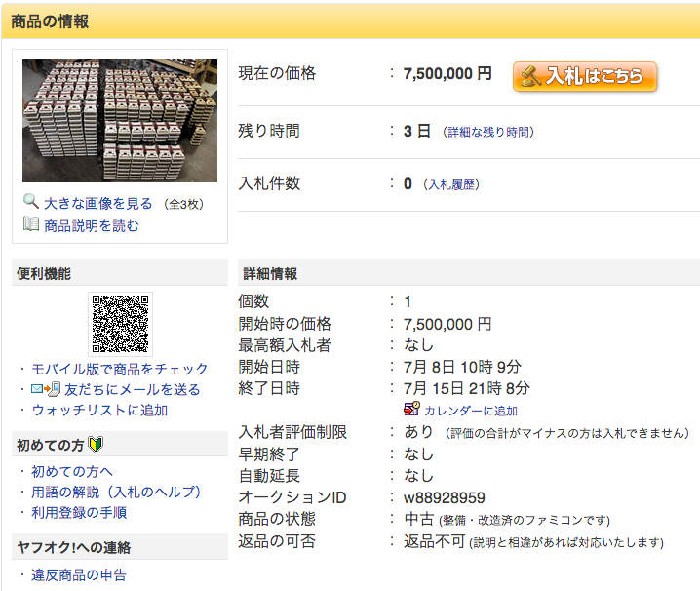The height and width of the screenshot is (591, 700).
Task: Report listing via 違反商品の申告 link
Action: pyautogui.click(x=79, y=574)
